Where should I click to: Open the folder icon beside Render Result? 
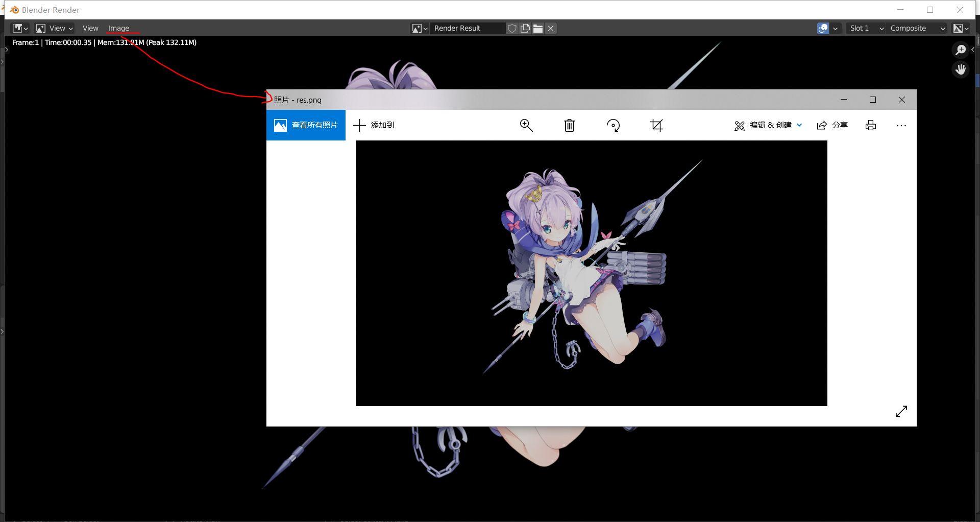pos(538,29)
